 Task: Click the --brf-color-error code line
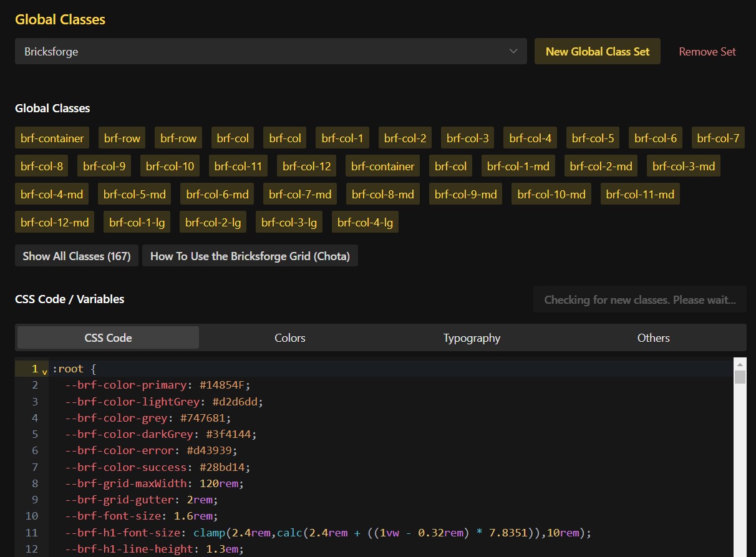151,450
